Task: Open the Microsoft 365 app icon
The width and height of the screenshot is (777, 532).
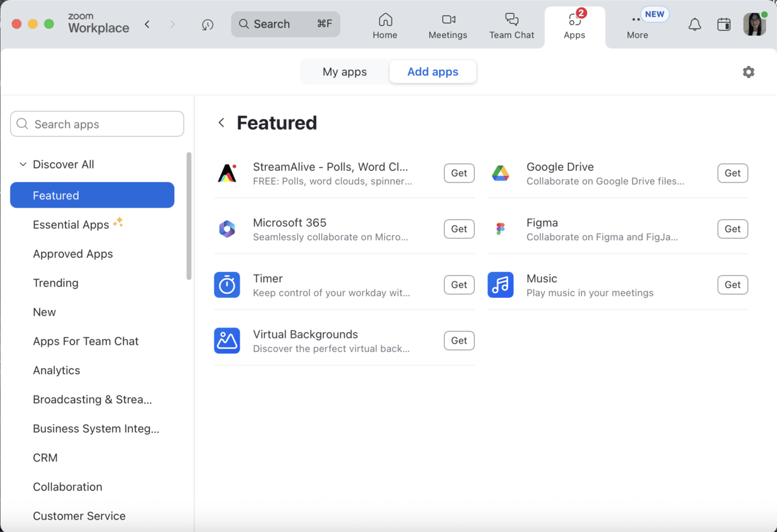Action: (227, 229)
